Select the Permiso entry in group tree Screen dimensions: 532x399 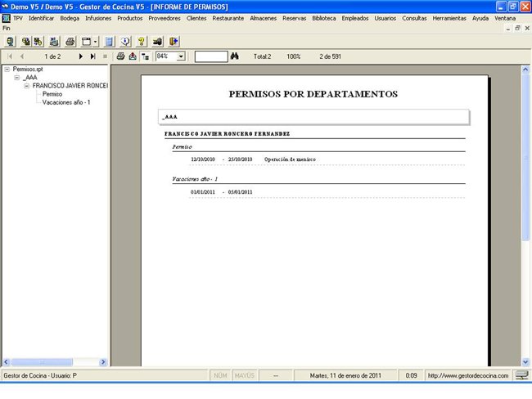pos(52,94)
